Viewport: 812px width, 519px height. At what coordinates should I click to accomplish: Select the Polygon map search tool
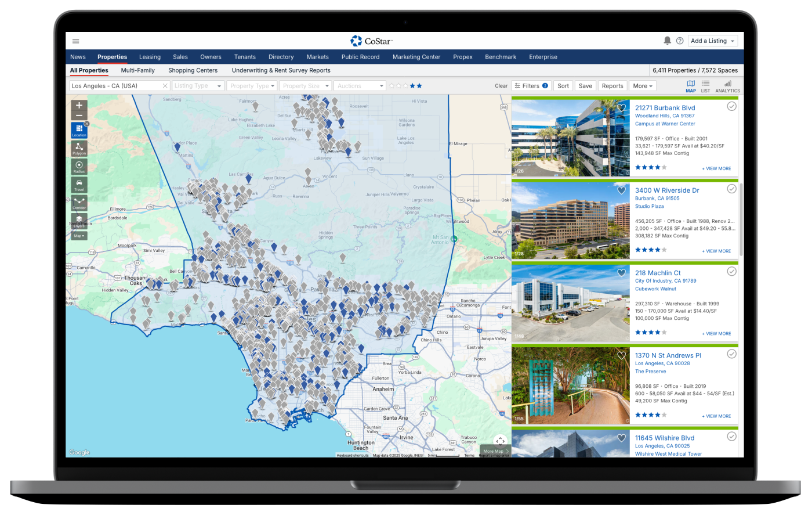[79, 148]
